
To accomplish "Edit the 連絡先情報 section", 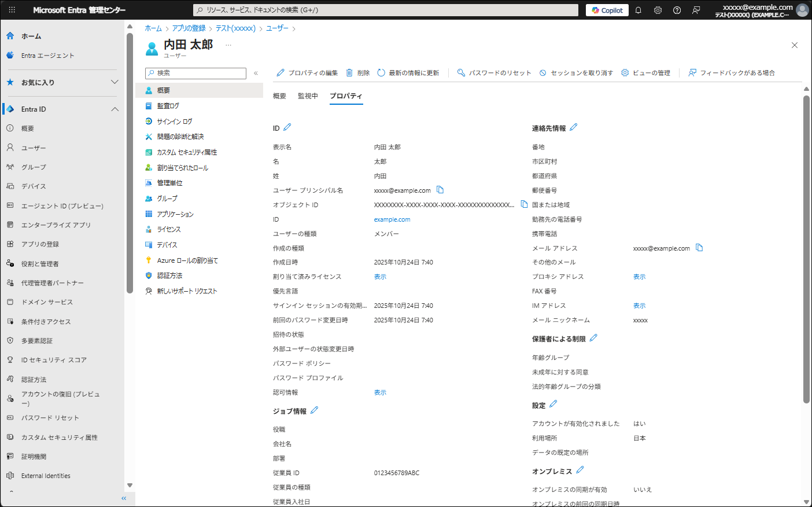I will pos(573,127).
